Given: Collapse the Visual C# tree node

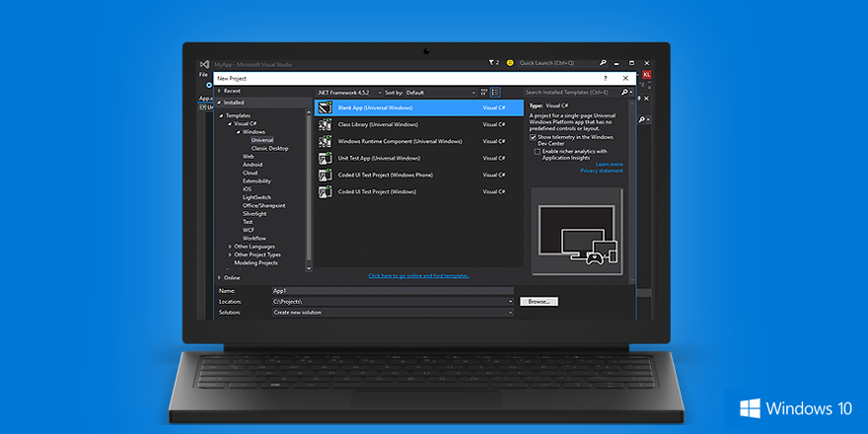Looking at the screenshot, I should click(230, 124).
